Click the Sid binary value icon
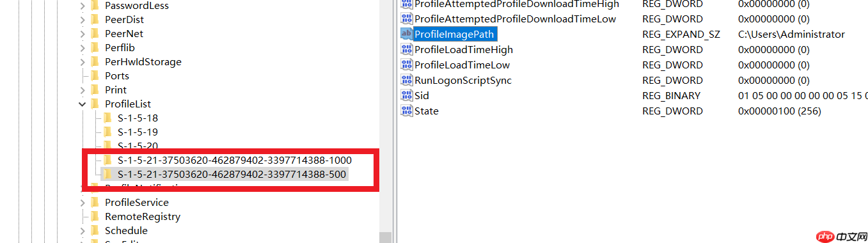868x243 pixels. click(406, 95)
